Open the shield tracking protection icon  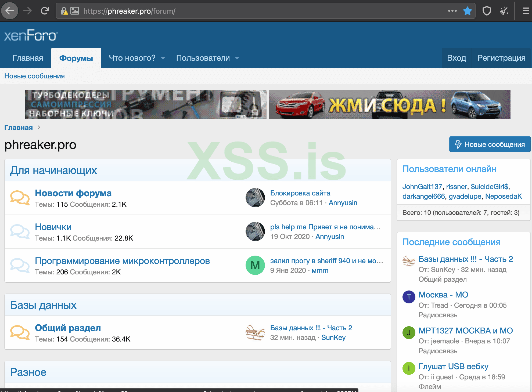[x=487, y=11]
